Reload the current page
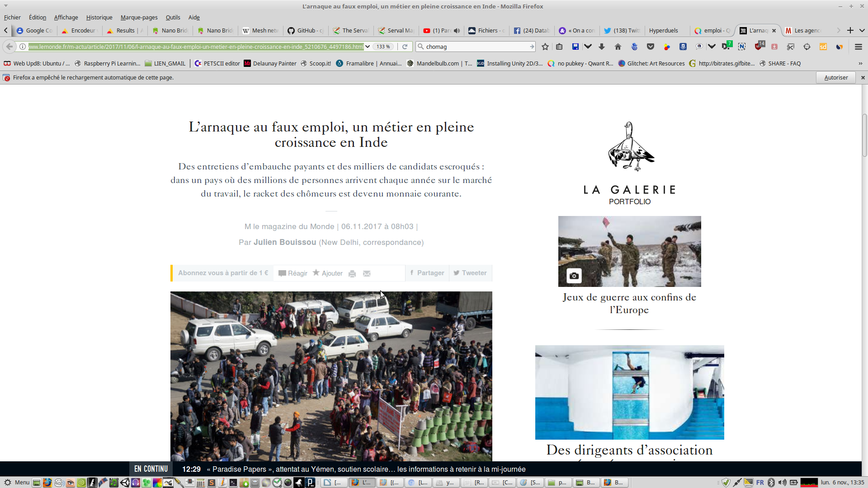 [x=405, y=47]
